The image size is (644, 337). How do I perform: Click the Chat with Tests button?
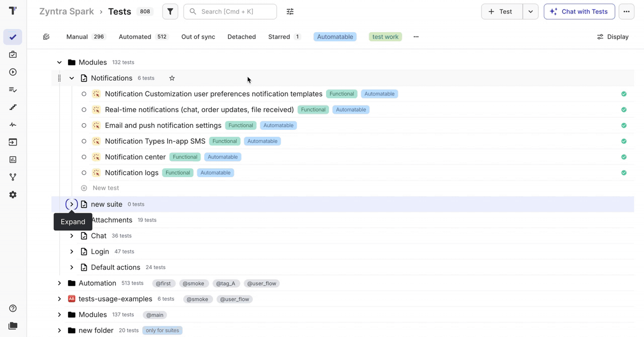click(x=579, y=12)
